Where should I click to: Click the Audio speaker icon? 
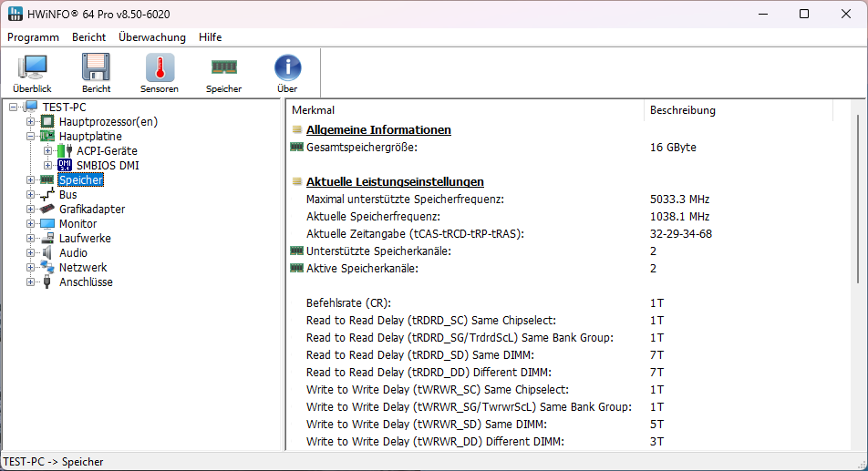point(47,252)
